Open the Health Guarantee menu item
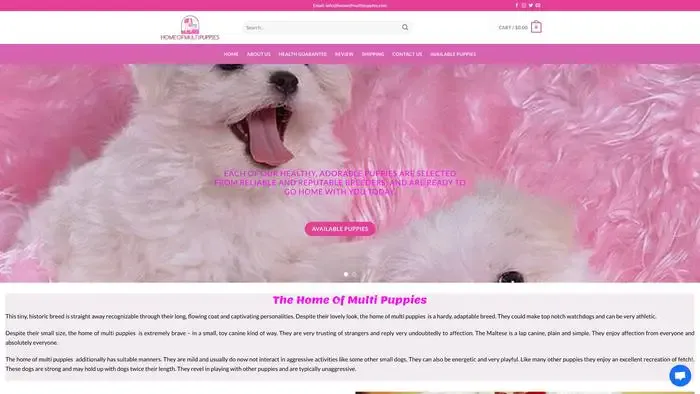 (x=303, y=54)
